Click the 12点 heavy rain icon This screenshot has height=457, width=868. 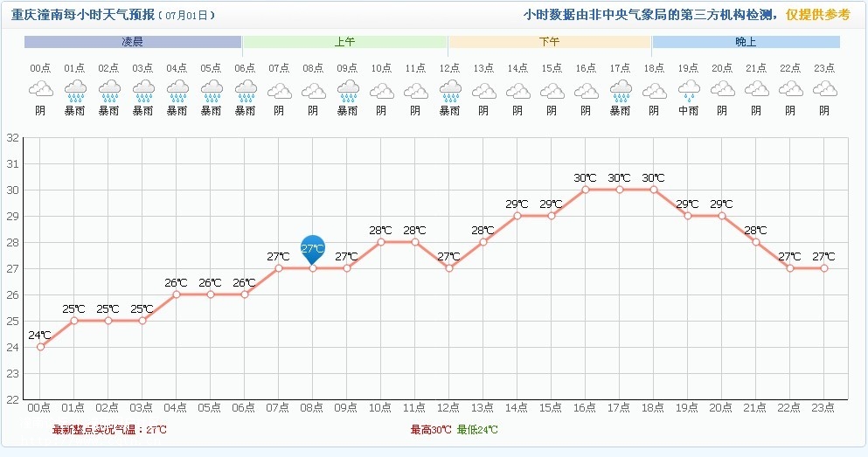pos(450,91)
